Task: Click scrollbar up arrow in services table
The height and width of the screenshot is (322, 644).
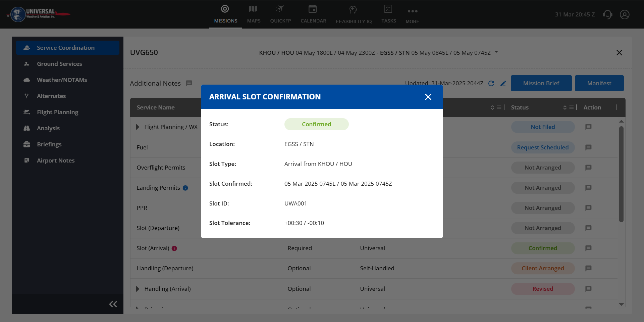Action: 621,121
